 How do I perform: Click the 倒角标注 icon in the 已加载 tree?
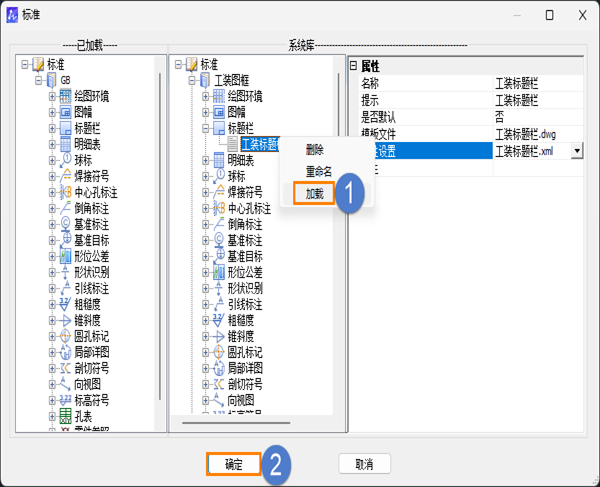pos(65,208)
